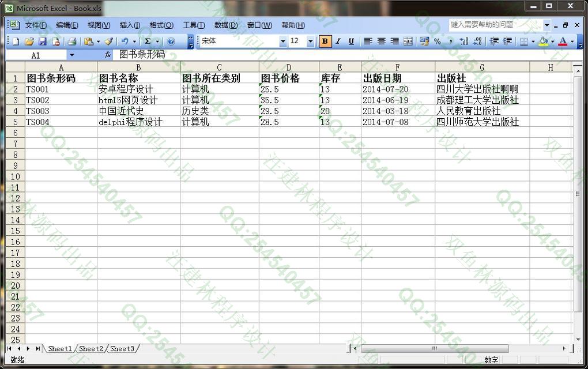Image resolution: width=588 pixels, height=369 pixels.
Task: Open the 编辑(E) menu
Action: [x=67, y=25]
